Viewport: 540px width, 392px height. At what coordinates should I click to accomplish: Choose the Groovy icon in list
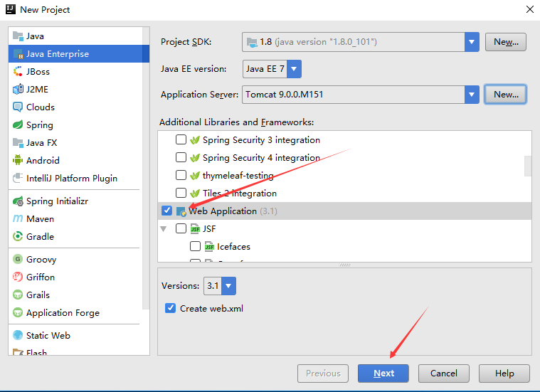click(18, 260)
